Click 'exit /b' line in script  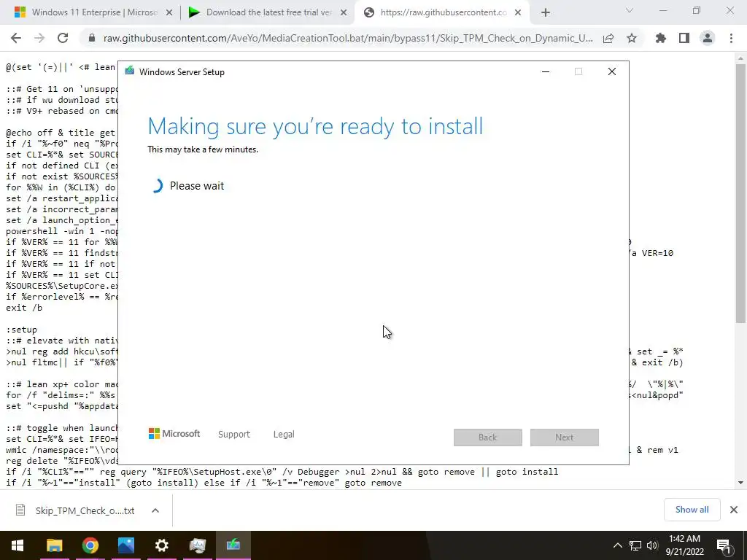point(24,308)
